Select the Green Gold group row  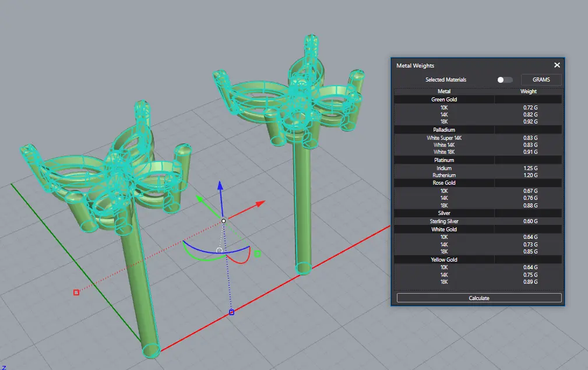[444, 100]
